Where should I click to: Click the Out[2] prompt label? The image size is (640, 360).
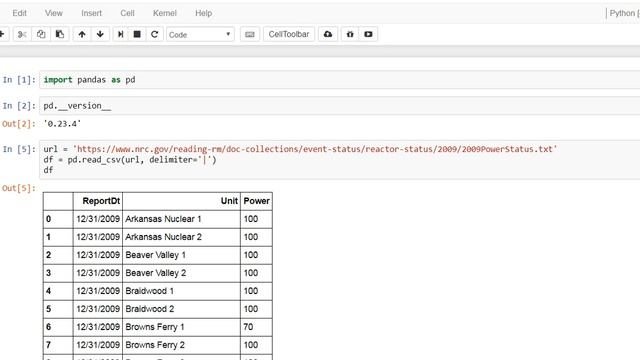pyautogui.click(x=19, y=124)
